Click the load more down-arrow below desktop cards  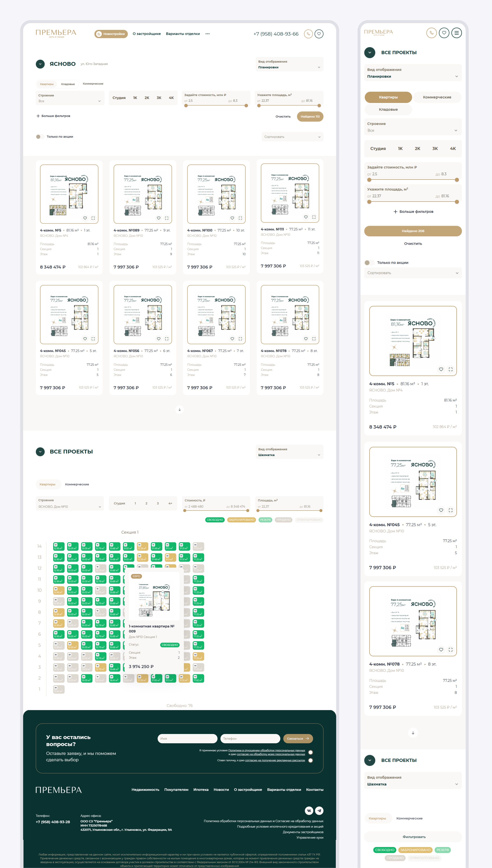point(179,410)
